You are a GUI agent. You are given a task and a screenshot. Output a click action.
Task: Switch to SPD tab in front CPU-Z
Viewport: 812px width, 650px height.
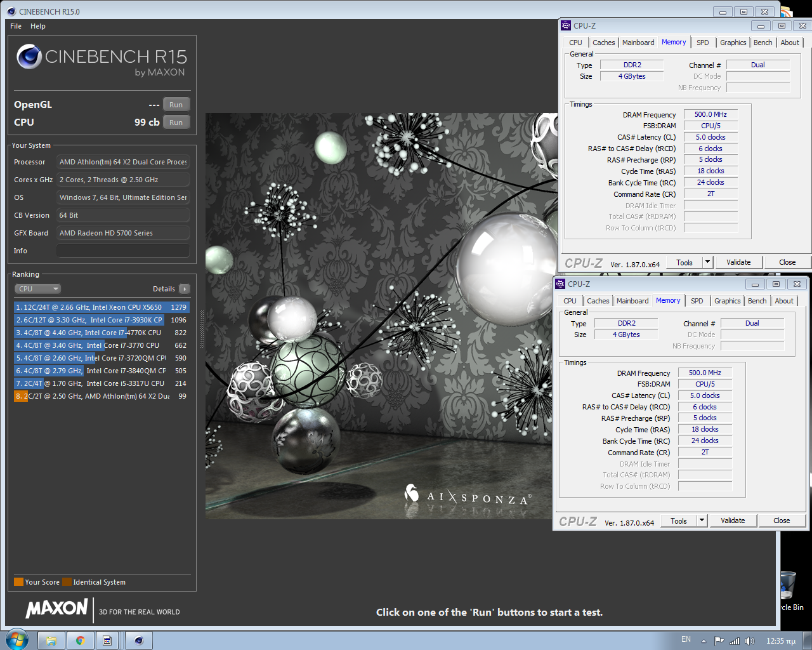pos(697,301)
